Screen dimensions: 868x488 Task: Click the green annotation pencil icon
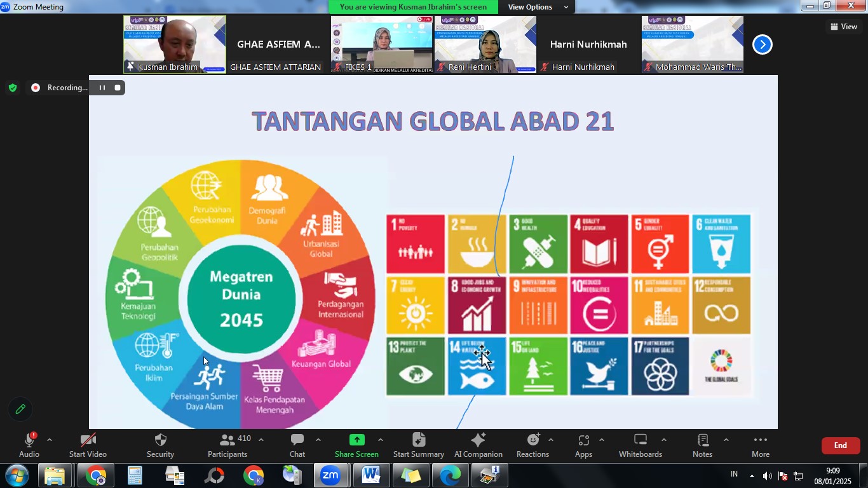point(20,409)
